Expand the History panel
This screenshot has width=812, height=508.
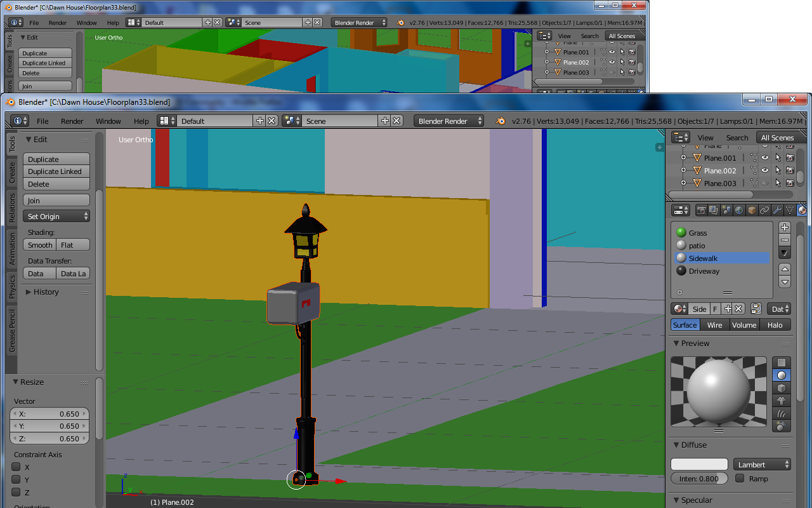point(28,292)
